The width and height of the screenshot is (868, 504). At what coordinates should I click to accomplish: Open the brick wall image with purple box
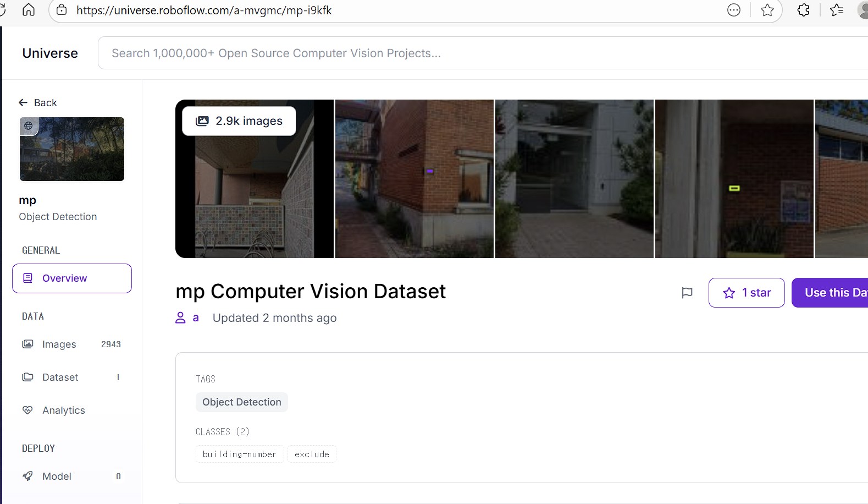click(x=414, y=179)
